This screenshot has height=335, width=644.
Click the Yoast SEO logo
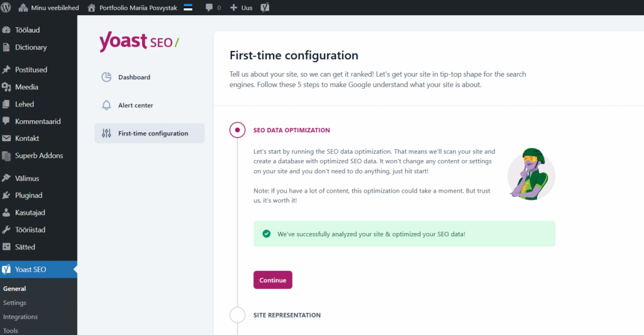(139, 42)
